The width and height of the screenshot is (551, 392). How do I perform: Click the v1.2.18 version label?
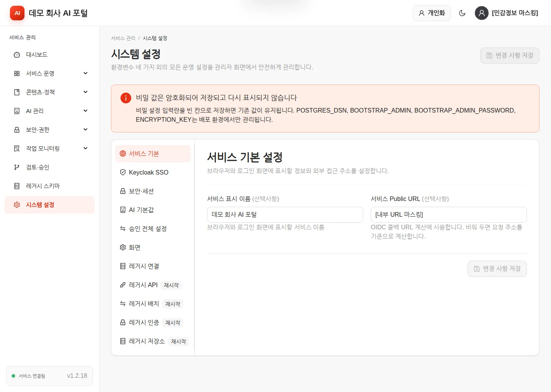(x=77, y=376)
